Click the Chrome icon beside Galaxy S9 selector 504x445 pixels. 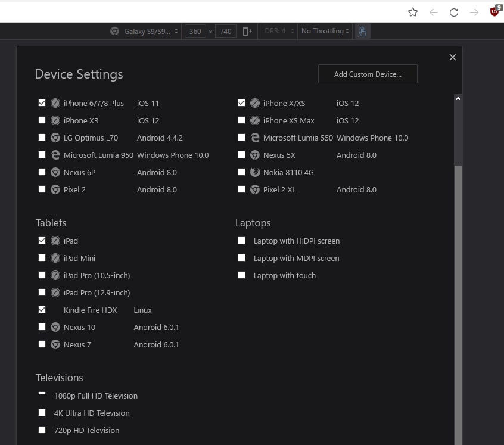tap(115, 31)
